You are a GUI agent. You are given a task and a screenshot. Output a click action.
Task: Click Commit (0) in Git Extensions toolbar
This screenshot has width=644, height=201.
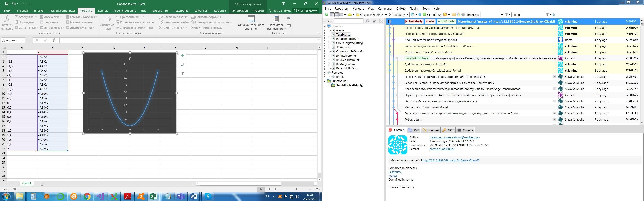coord(432,15)
